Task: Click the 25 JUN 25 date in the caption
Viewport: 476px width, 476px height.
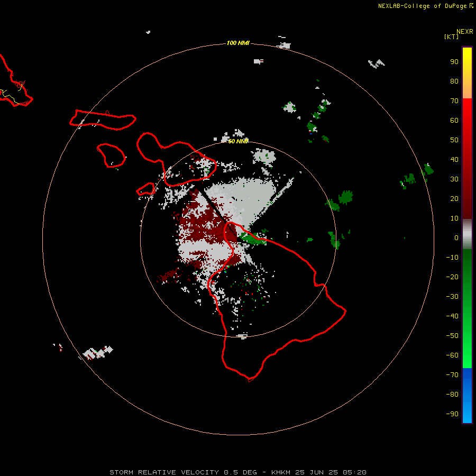Action: (316, 472)
